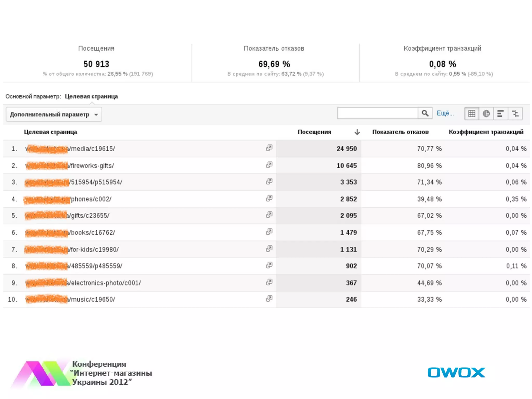
Task: Click inside the table search field
Action: [377, 114]
